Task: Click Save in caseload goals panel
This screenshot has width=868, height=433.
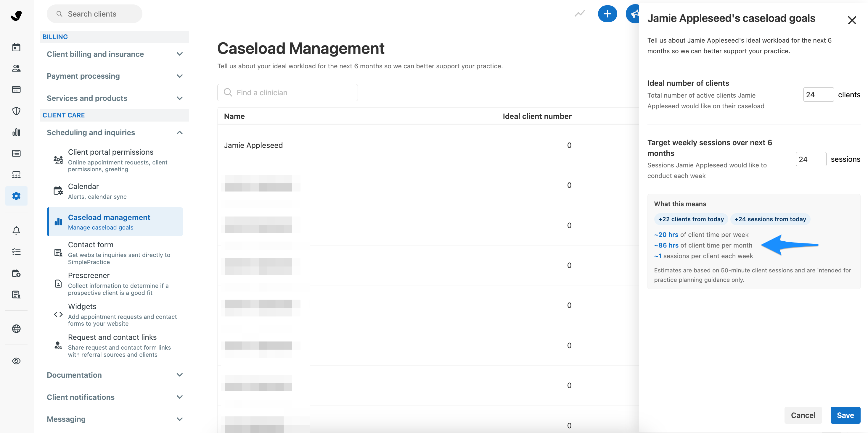Action: [845, 415]
